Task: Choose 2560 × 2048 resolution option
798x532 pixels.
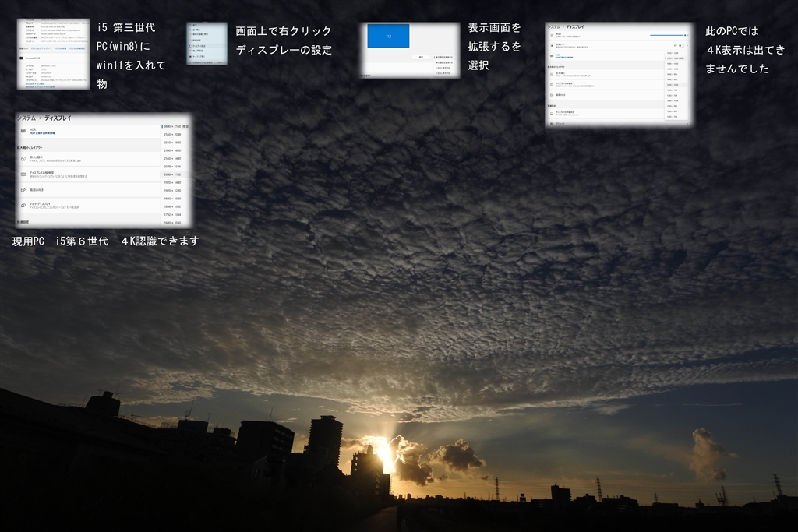Action: (x=172, y=134)
